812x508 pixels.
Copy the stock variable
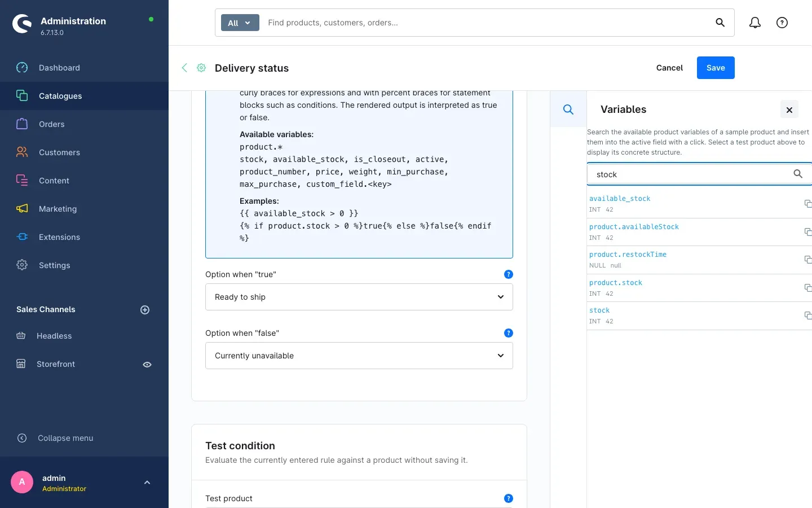[808, 316]
